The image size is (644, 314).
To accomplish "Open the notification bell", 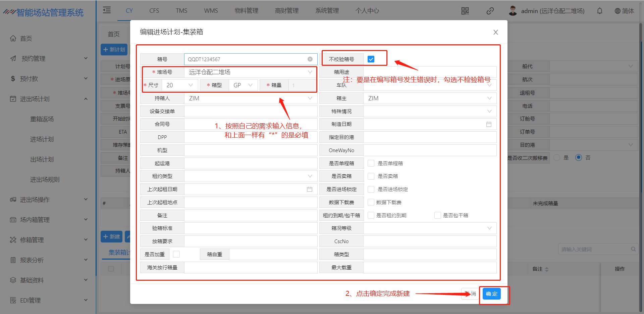I will pos(600,11).
